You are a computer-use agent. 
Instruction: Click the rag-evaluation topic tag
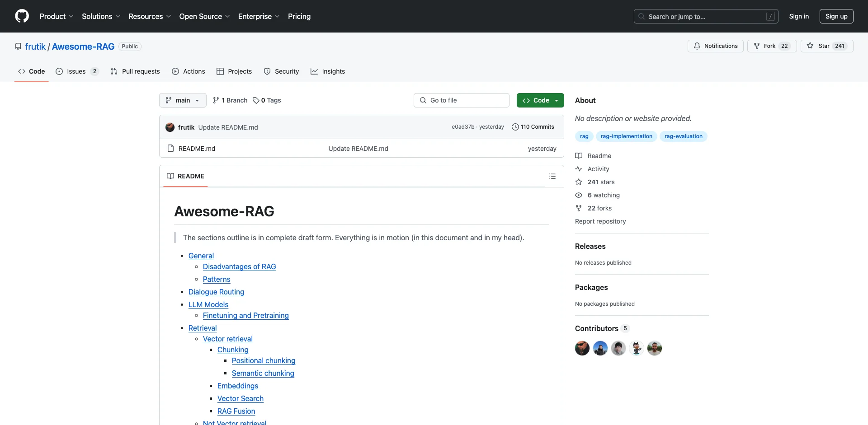[683, 136]
